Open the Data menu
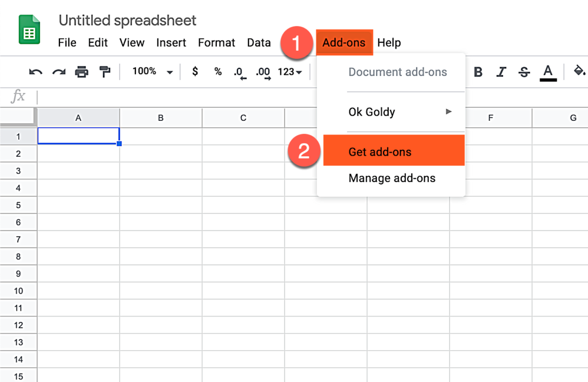Image resolution: width=588 pixels, height=382 pixels. (259, 43)
